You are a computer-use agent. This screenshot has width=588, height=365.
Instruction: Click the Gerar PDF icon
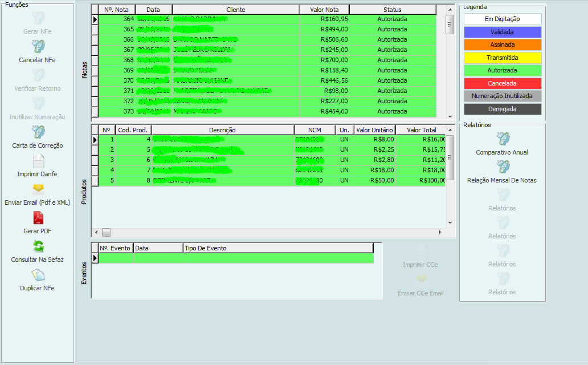coord(38,218)
